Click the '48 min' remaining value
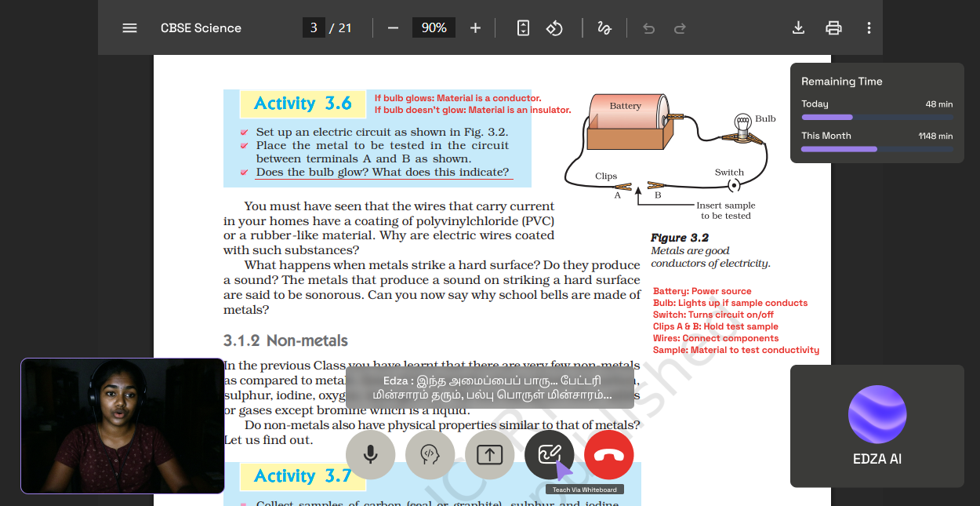 click(x=939, y=104)
